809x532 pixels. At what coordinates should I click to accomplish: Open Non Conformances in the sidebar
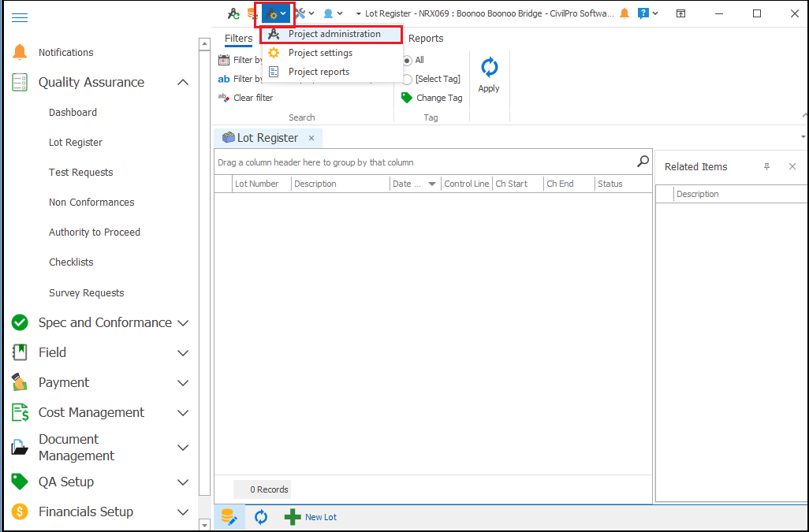(x=91, y=203)
